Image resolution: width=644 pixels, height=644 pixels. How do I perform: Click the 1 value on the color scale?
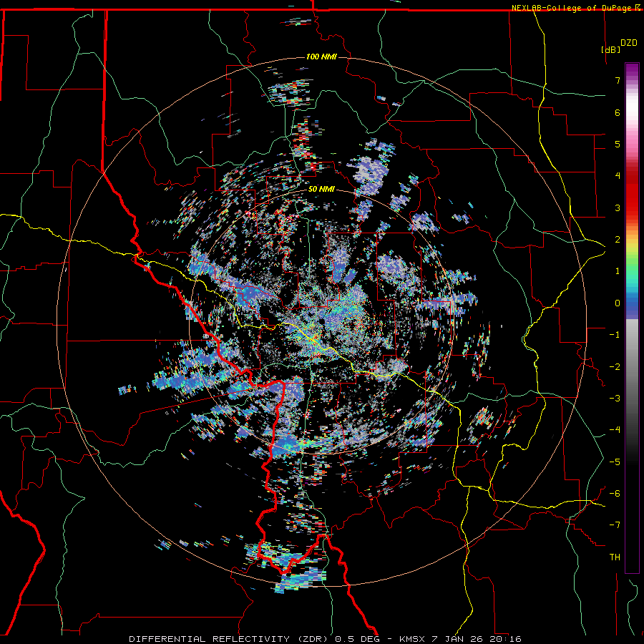[618, 271]
